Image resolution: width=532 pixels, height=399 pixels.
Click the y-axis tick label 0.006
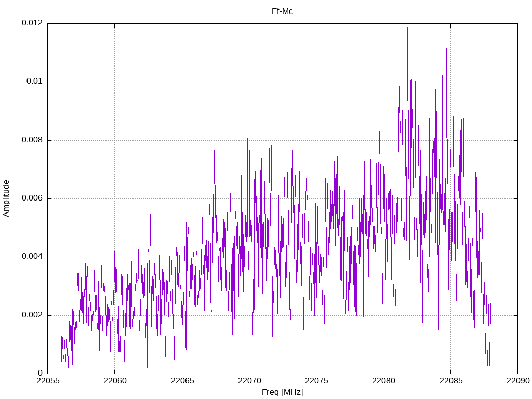pos(32,198)
